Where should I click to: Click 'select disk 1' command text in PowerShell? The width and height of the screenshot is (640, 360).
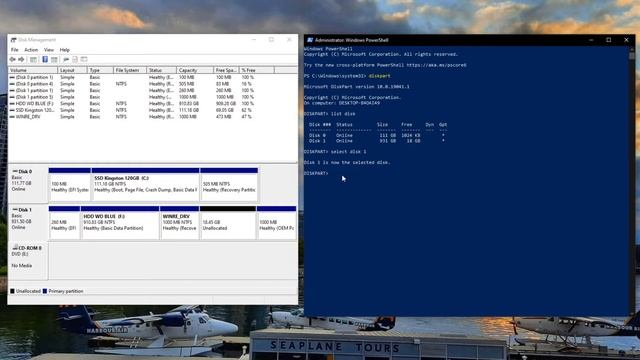click(x=348, y=151)
